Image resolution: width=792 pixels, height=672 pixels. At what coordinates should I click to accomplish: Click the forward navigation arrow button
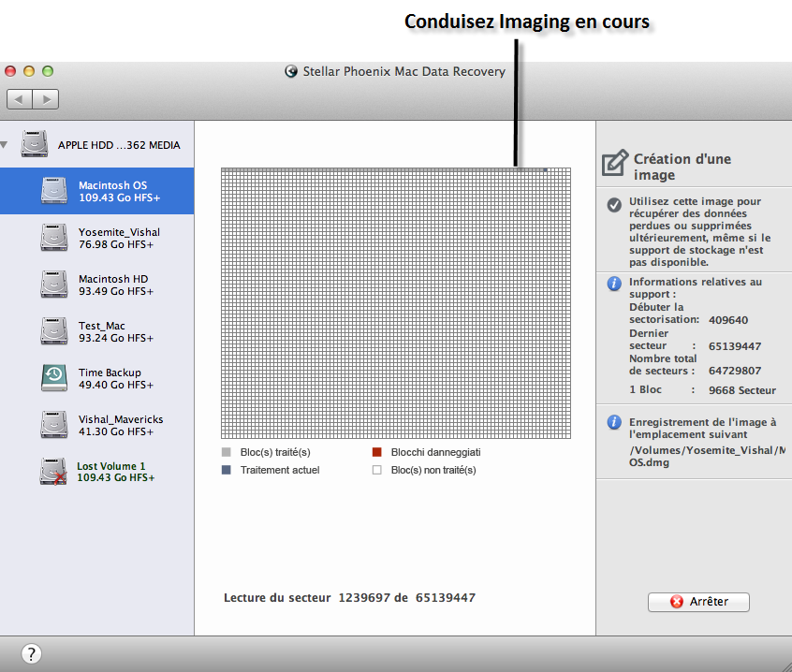[x=46, y=99]
